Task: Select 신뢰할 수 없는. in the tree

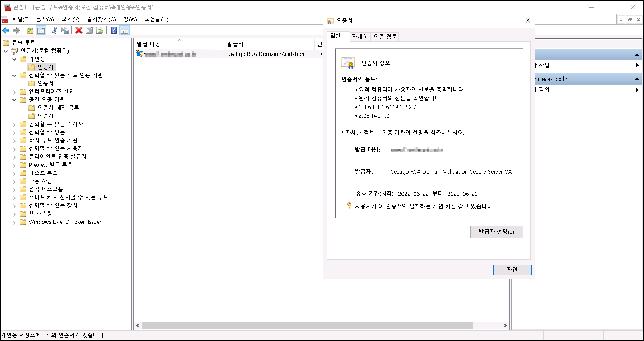Action: 47,132
